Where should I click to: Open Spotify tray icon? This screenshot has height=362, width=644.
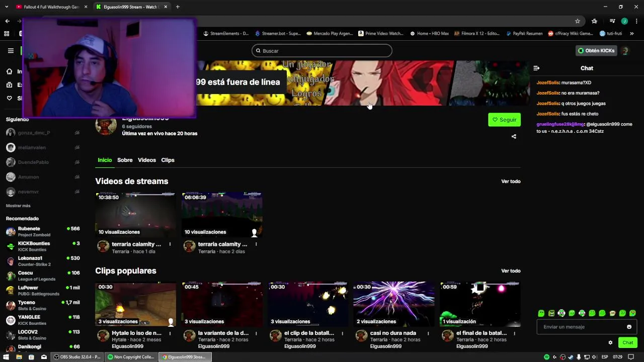[x=546, y=357]
